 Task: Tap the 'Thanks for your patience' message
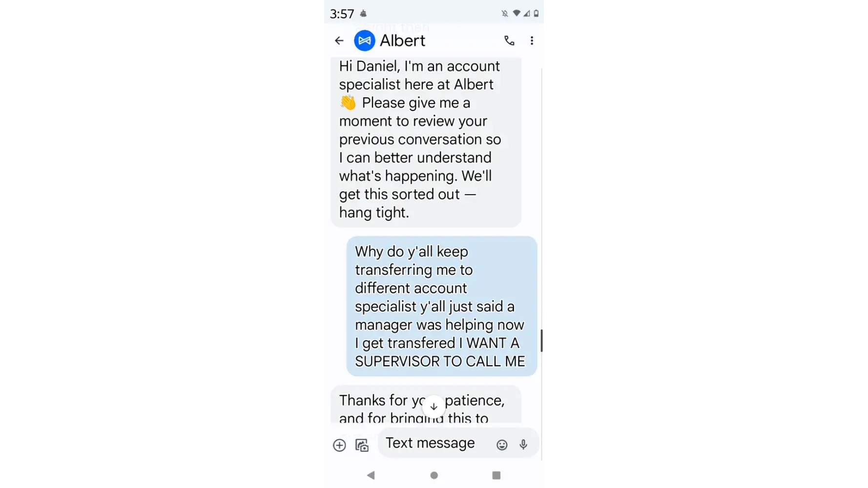coord(426,405)
